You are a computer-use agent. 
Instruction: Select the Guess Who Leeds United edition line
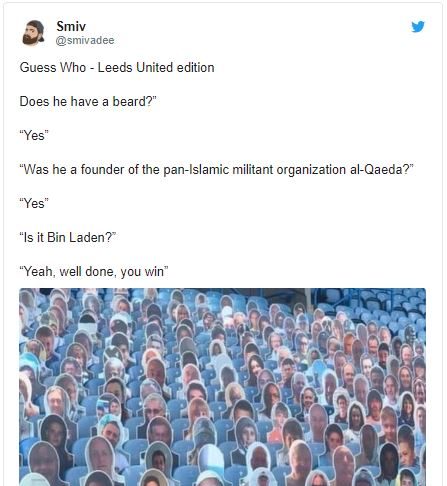coord(117,68)
